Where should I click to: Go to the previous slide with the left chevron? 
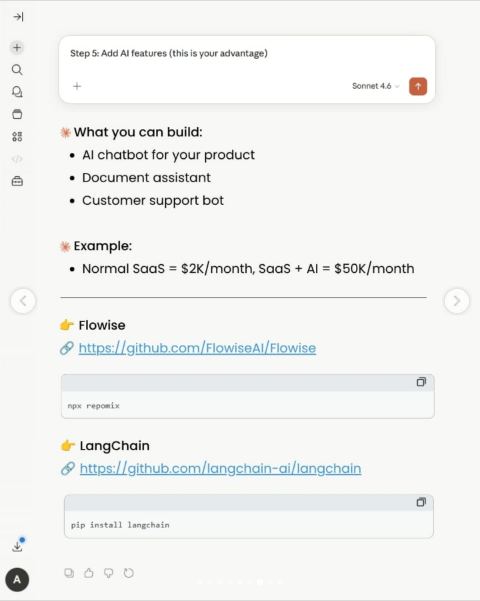tap(23, 301)
